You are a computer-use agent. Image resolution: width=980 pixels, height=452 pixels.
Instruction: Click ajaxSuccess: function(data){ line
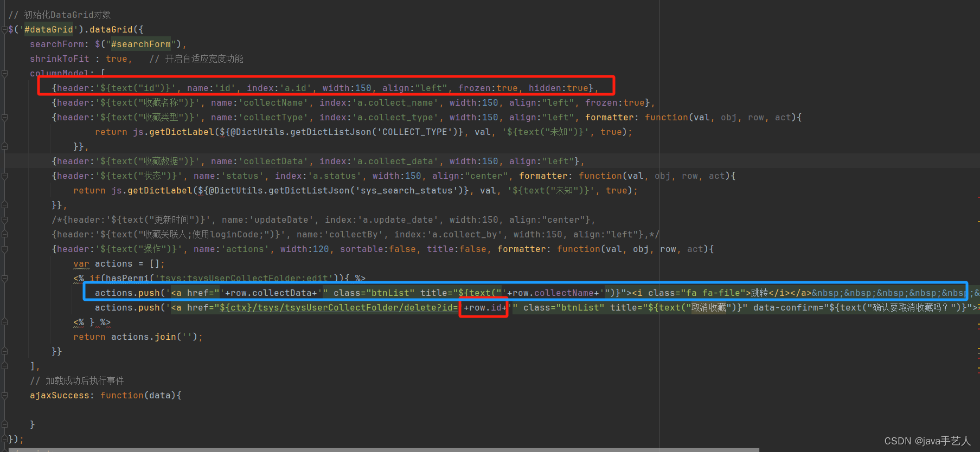(106, 395)
